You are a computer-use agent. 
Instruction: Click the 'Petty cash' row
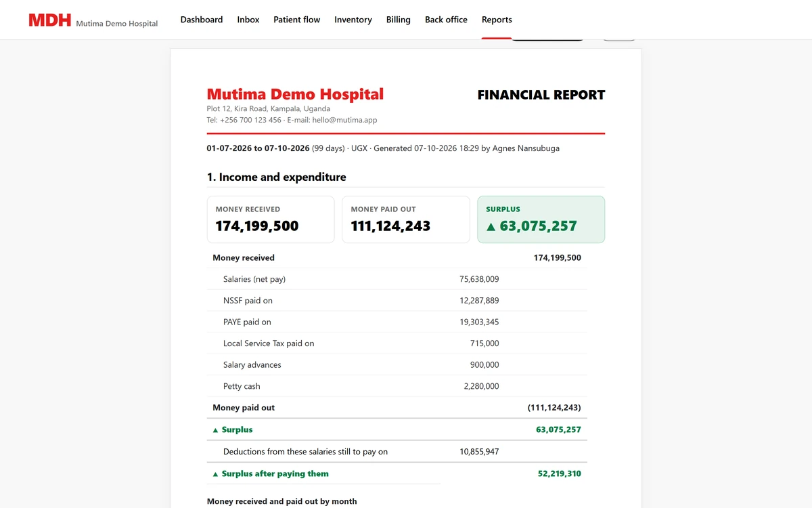tap(397, 386)
